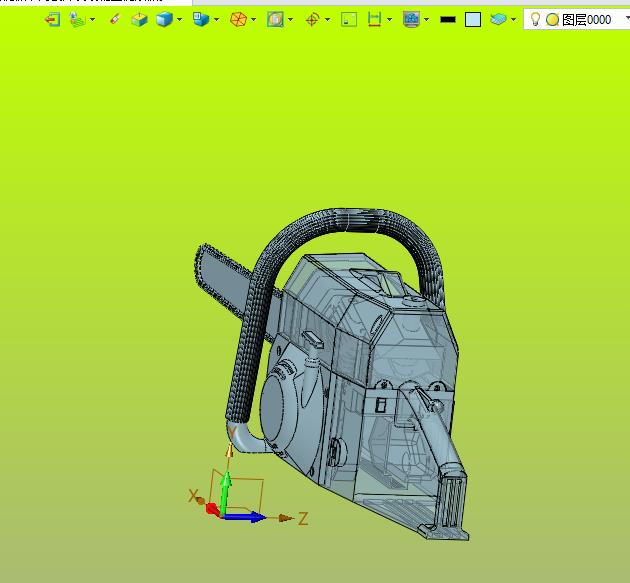Viewport: 630px width, 583px height.
Task: Toggle the yellow circle layer status icon
Action: click(x=552, y=19)
